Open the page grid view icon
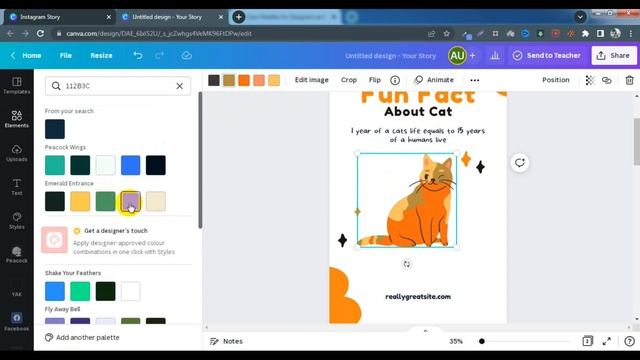640x360 pixels. coord(587,341)
